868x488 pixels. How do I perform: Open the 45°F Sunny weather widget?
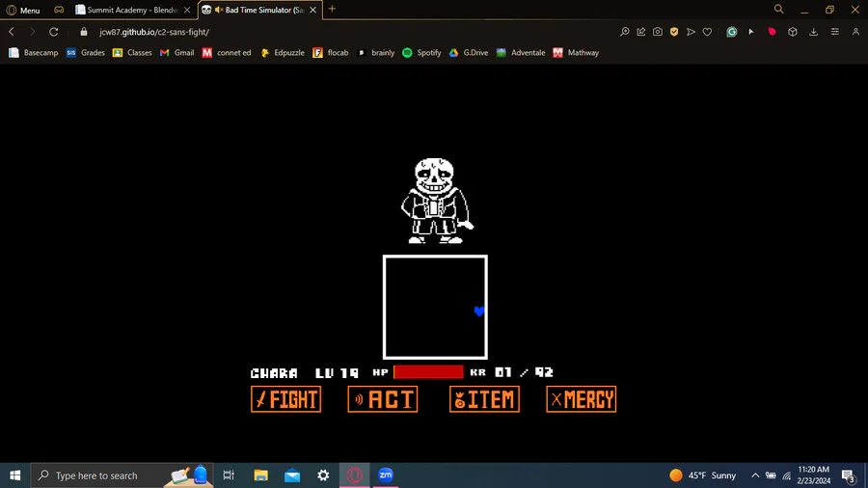702,475
